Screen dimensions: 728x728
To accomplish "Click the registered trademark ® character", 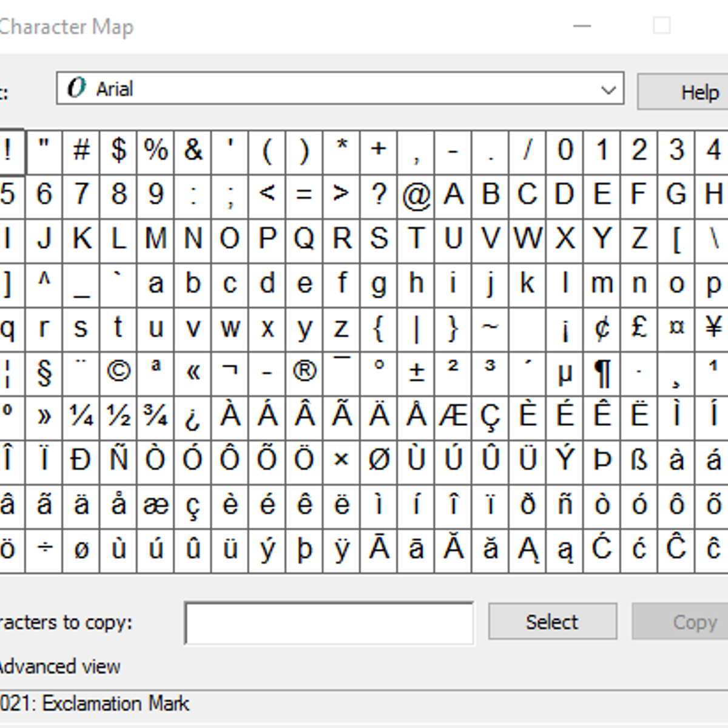I will (x=304, y=372).
